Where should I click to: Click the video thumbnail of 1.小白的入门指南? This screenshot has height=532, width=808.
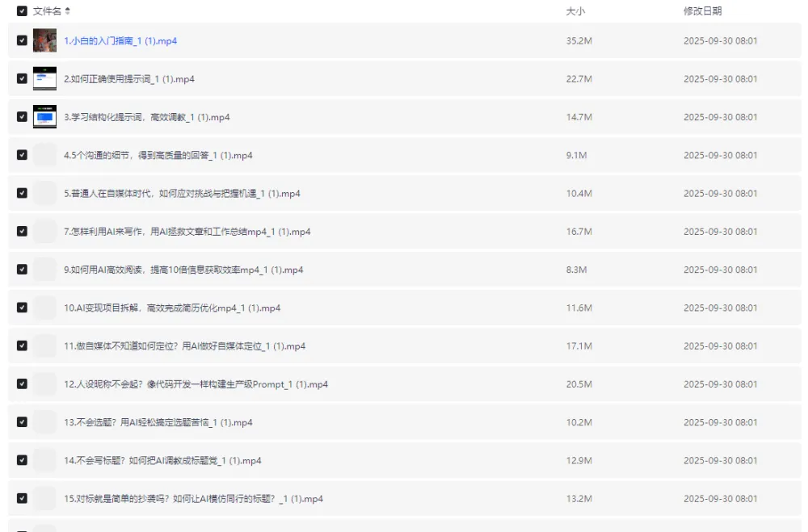tap(44, 40)
